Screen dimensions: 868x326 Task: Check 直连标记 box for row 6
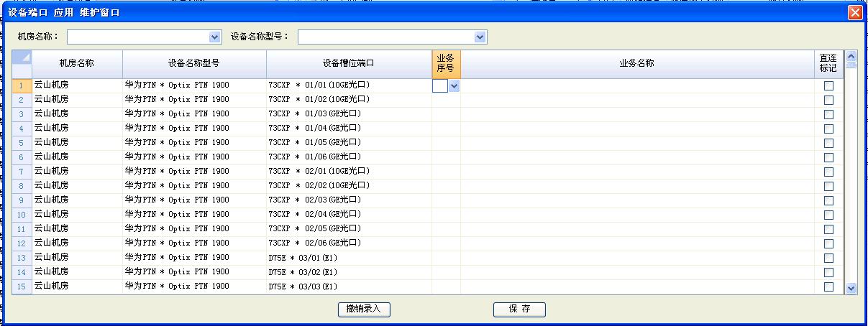tap(828, 157)
